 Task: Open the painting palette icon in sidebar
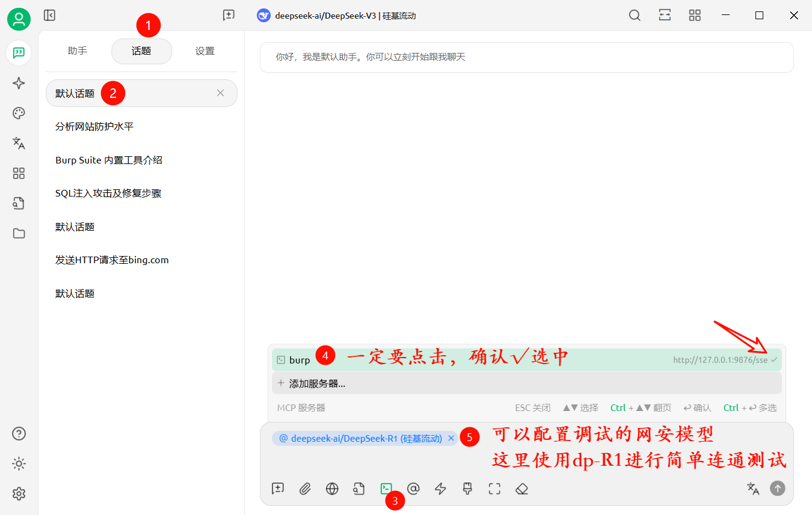click(x=19, y=113)
